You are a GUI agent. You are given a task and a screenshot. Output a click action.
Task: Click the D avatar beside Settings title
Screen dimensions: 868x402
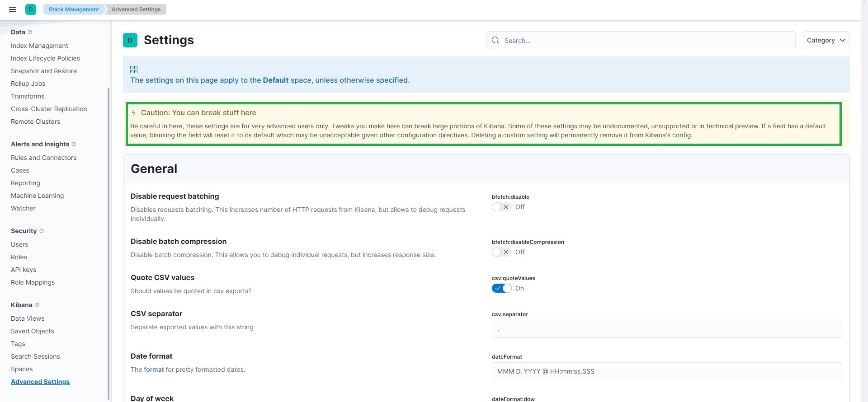click(x=130, y=40)
